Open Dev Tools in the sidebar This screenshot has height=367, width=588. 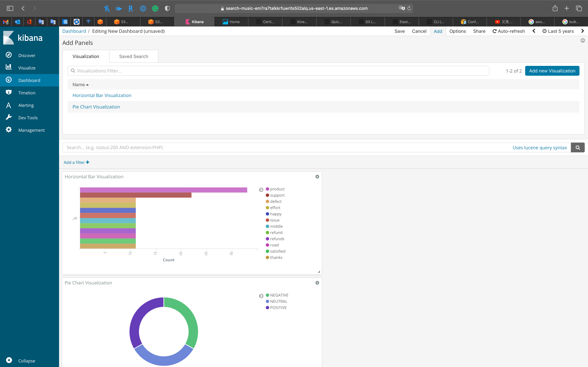(x=28, y=117)
